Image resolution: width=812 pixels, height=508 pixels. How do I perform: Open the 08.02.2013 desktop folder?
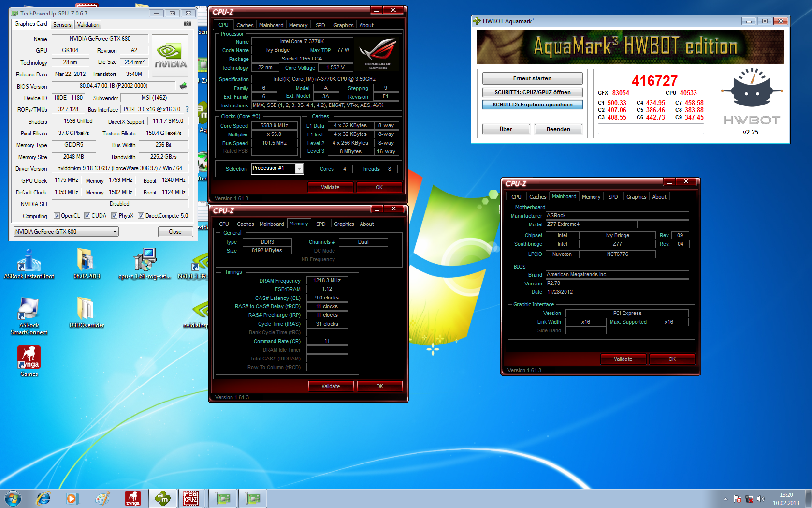87,264
